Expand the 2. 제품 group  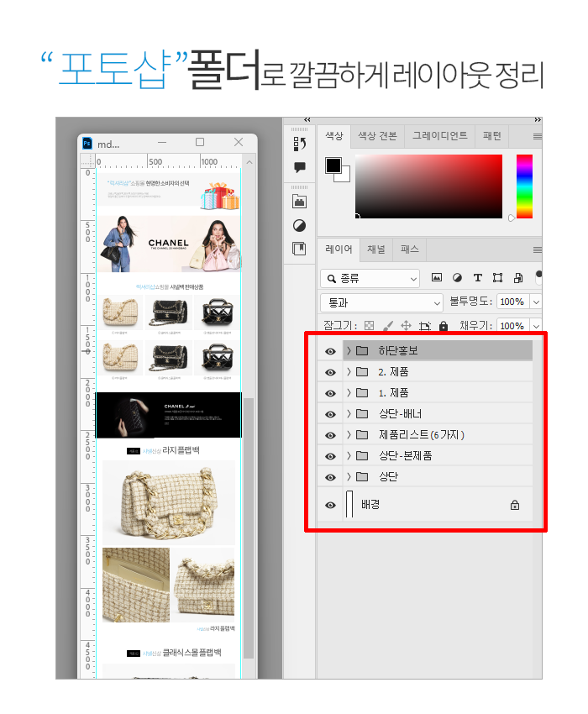(x=349, y=371)
